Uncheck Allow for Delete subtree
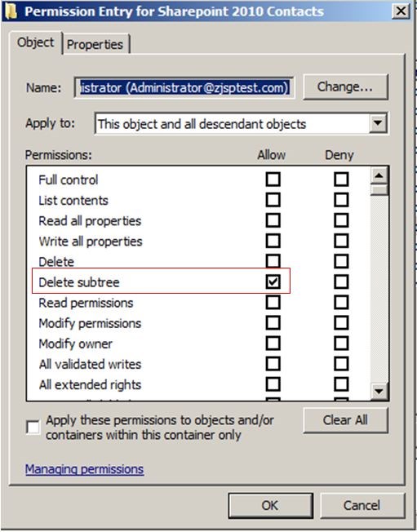Image resolution: width=417 pixels, height=532 pixels. 273,282
